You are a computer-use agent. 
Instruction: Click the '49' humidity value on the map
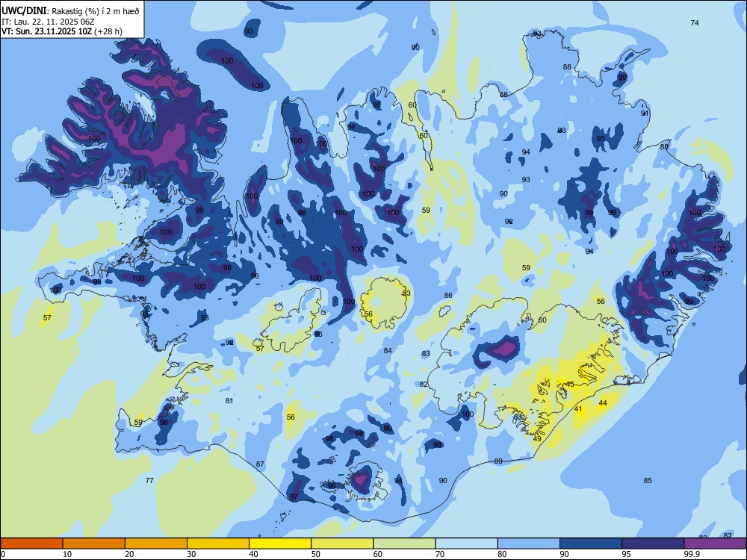pyautogui.click(x=537, y=438)
